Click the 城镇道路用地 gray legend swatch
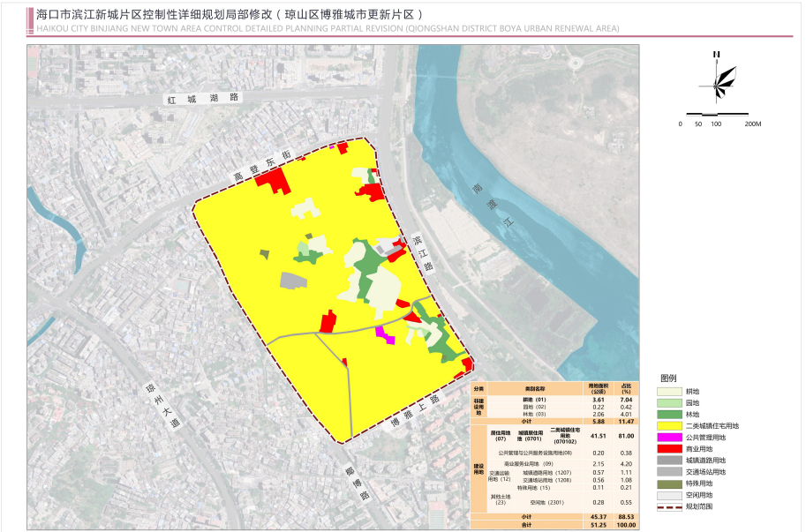 point(669,461)
